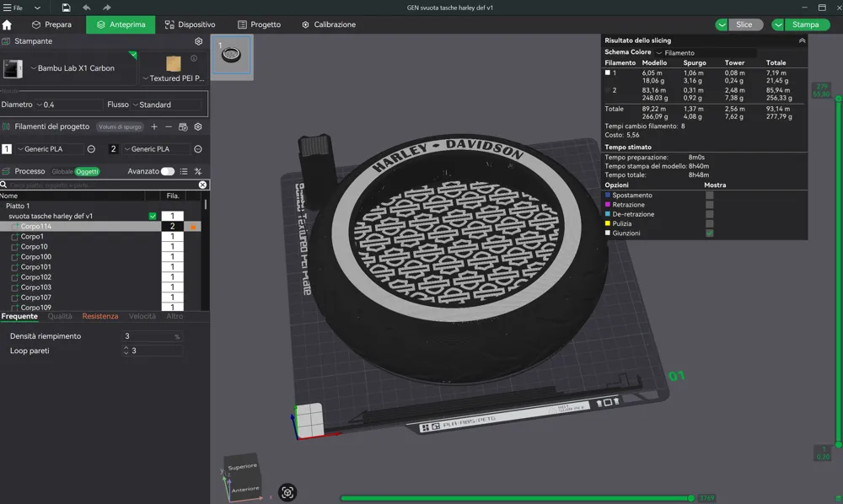This screenshot has width=843, height=504.
Task: Change the filament number for Corpo1
Action: point(173,237)
